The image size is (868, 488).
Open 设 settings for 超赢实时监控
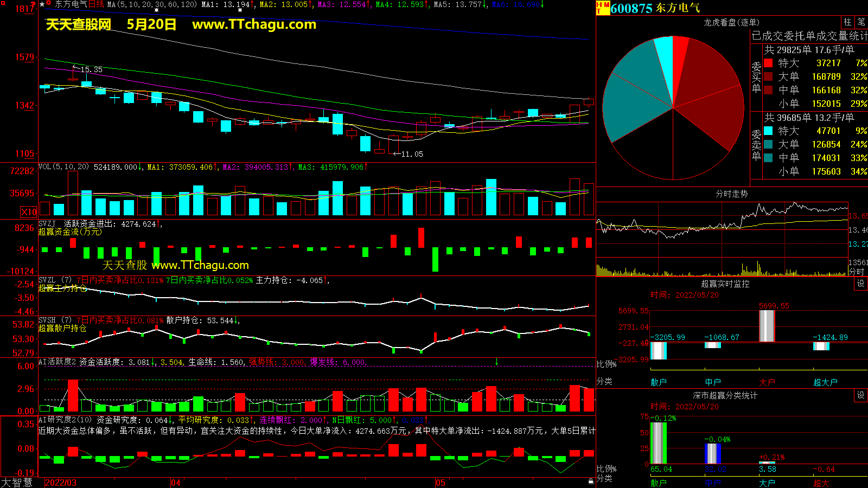(860, 284)
